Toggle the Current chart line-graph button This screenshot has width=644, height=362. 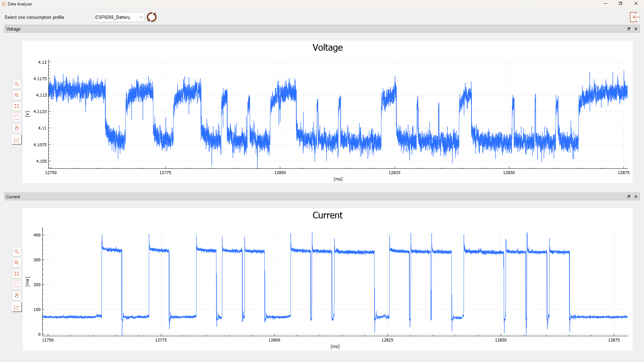click(16, 307)
